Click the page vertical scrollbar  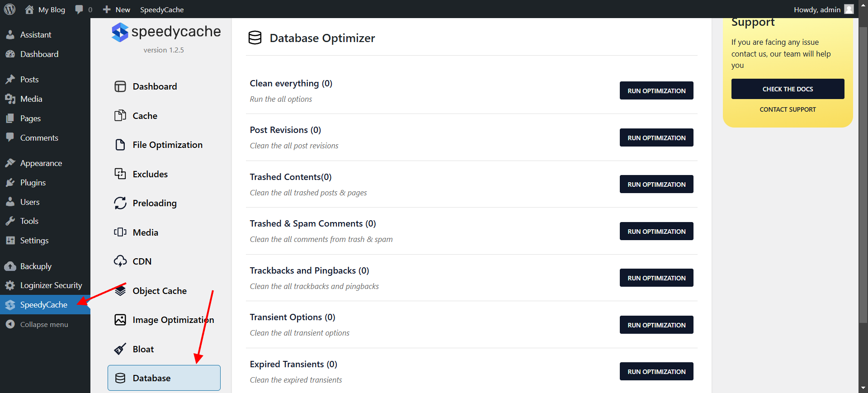pos(863,174)
